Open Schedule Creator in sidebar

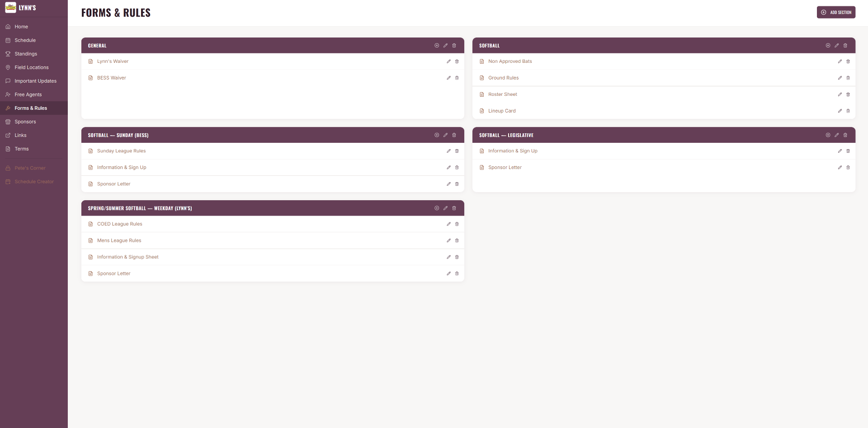pyautogui.click(x=34, y=182)
